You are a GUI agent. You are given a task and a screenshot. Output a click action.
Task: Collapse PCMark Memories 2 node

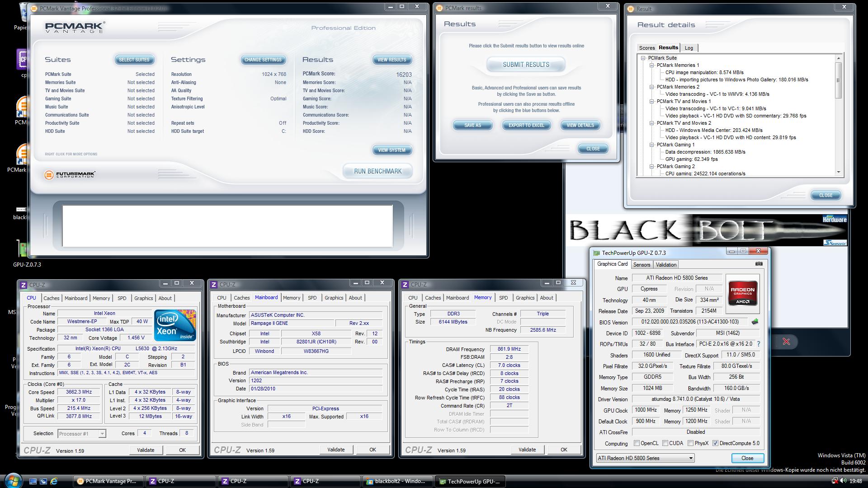coord(652,87)
